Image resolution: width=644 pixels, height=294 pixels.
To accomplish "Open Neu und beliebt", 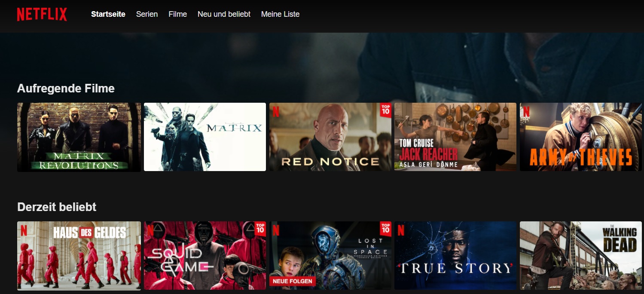I will 224,14.
